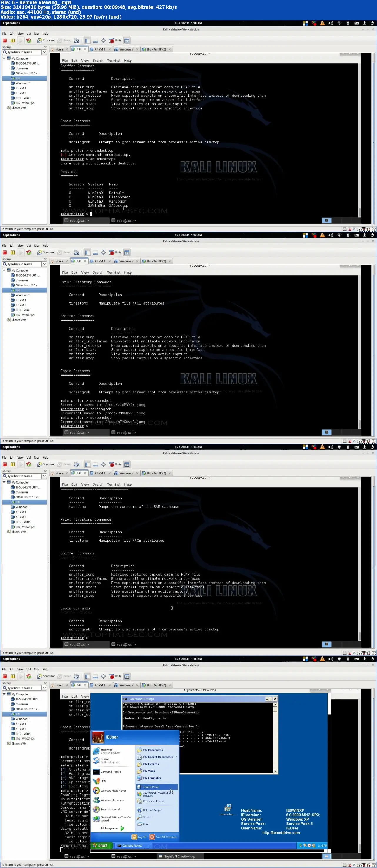
Task: Open Command Prompt title bar system icon
Action: [125, 699]
